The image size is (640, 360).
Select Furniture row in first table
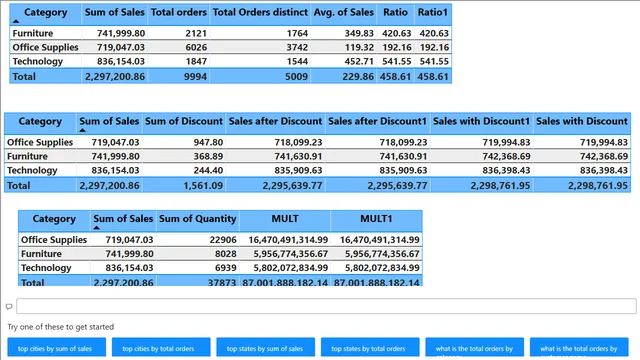(x=231, y=33)
